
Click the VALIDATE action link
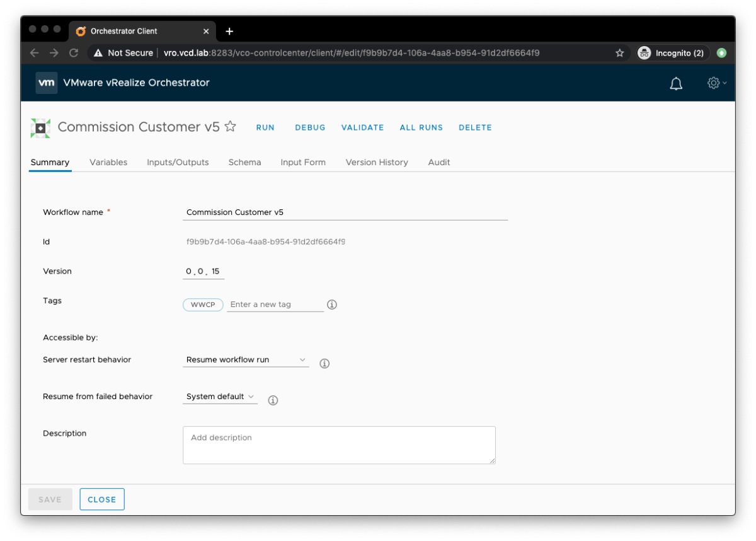[x=362, y=127]
